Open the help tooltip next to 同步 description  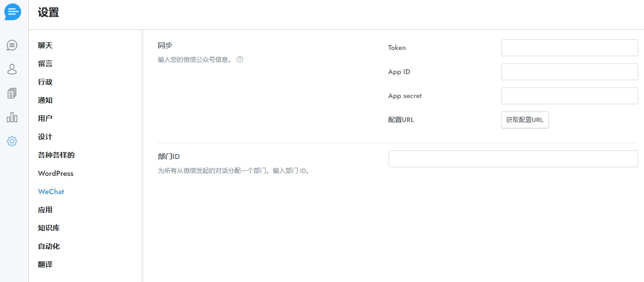pyautogui.click(x=240, y=60)
